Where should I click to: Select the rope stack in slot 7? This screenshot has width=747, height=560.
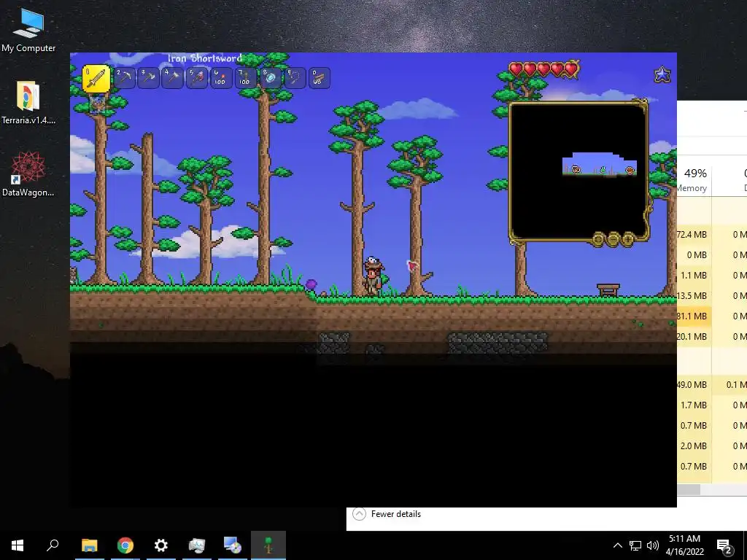245,78
